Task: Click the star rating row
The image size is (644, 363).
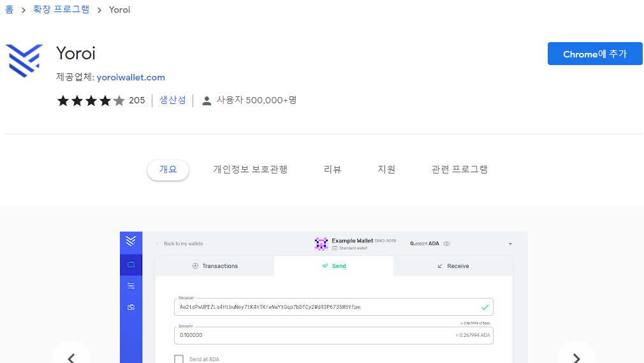Action: (x=91, y=100)
